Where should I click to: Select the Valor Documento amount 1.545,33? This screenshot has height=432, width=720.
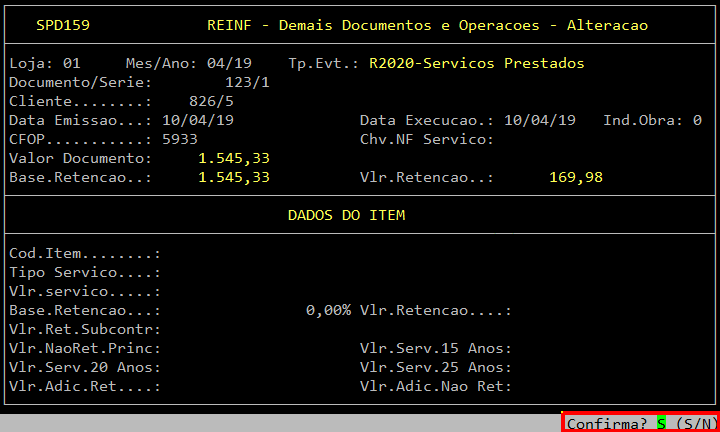pos(234,158)
